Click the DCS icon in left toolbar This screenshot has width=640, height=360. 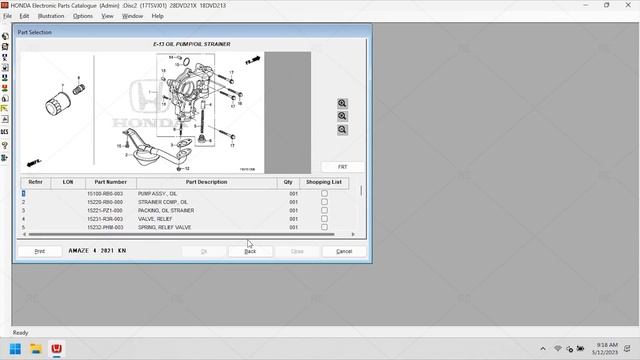pyautogui.click(x=5, y=132)
